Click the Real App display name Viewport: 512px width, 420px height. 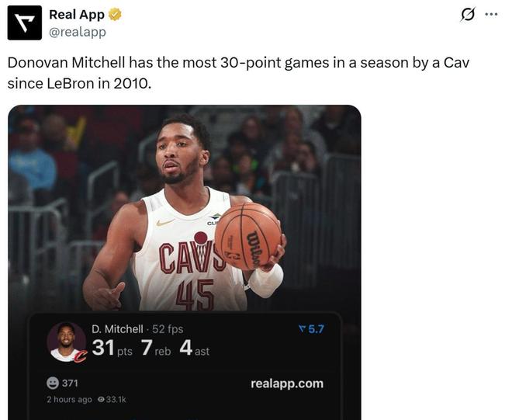click(77, 15)
